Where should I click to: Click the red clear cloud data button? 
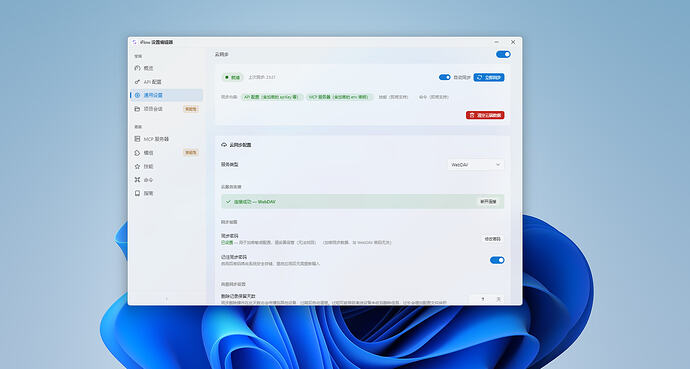(485, 115)
